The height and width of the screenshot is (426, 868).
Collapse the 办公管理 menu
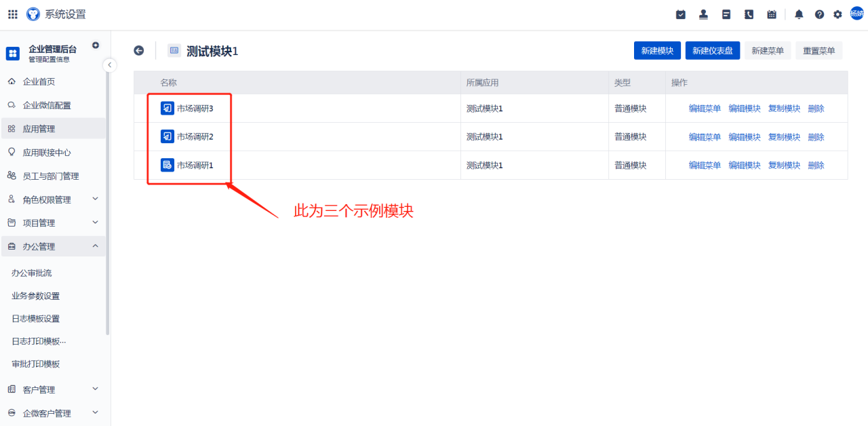point(53,246)
